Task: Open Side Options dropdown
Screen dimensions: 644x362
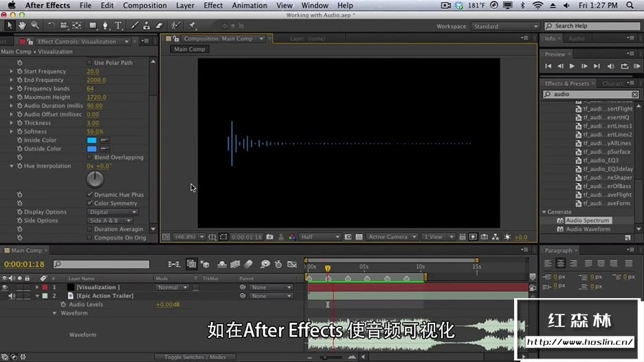Action: click(110, 220)
